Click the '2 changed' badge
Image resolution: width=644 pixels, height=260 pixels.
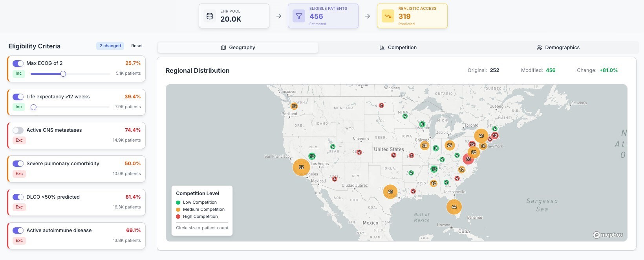pos(110,46)
